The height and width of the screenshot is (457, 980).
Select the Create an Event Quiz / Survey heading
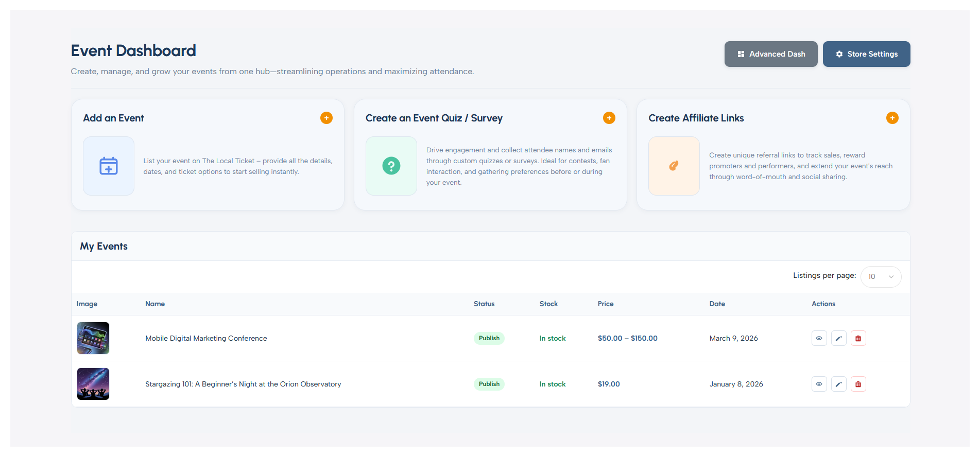click(434, 118)
